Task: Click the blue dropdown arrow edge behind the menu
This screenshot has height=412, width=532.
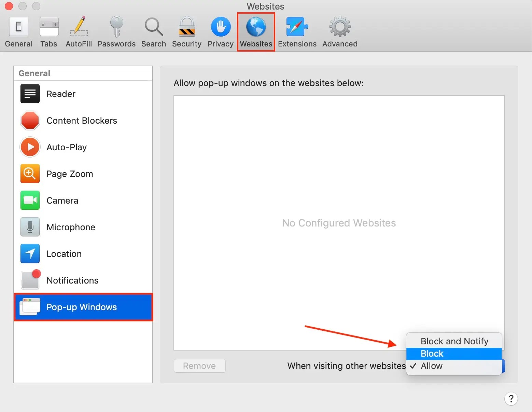Action: (x=503, y=366)
